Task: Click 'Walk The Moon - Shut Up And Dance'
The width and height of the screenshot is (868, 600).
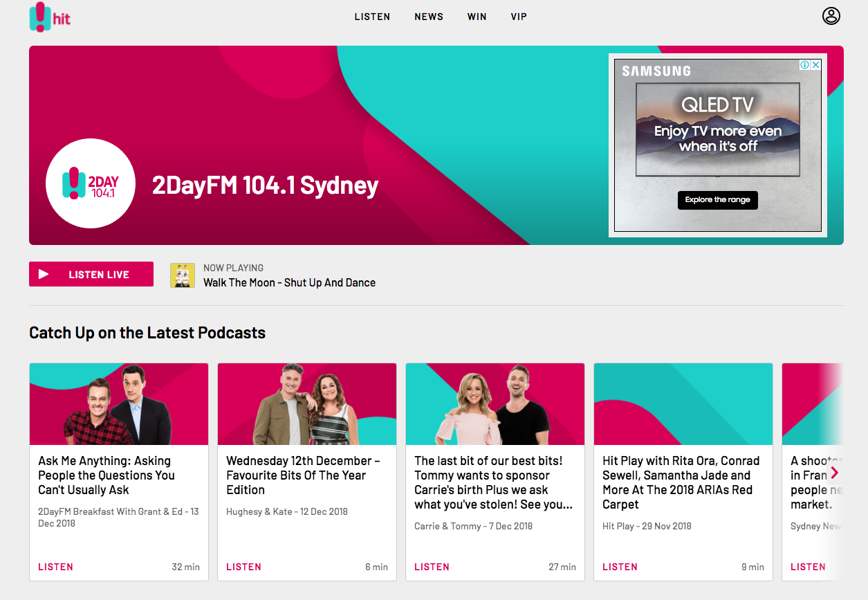Action: point(289,282)
